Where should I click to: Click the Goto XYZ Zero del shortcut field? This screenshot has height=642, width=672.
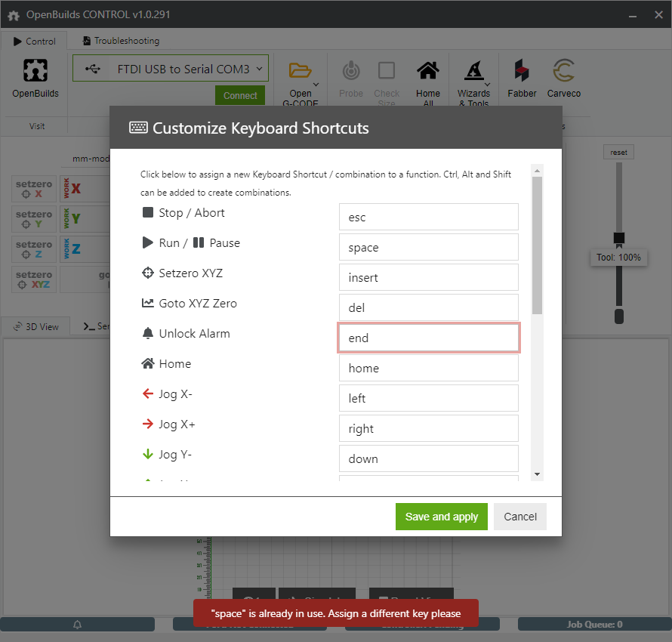click(429, 307)
